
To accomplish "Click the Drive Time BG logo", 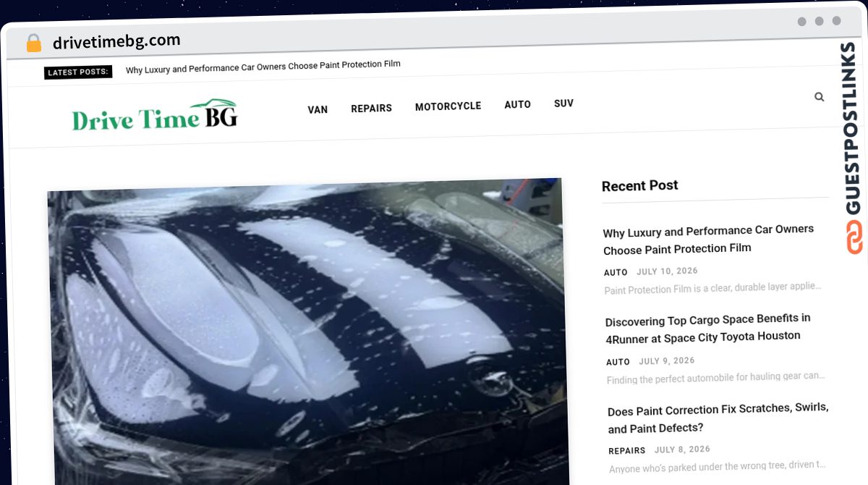I will pyautogui.click(x=155, y=114).
